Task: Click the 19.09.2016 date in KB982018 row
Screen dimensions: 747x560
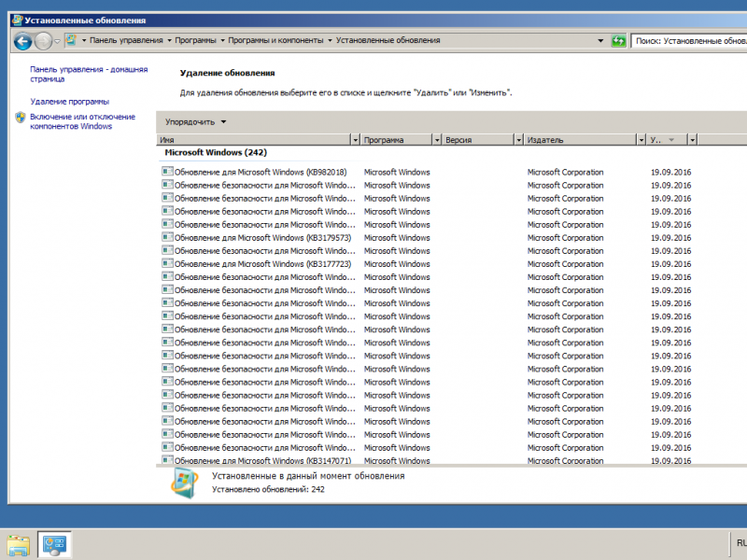Action: point(670,172)
